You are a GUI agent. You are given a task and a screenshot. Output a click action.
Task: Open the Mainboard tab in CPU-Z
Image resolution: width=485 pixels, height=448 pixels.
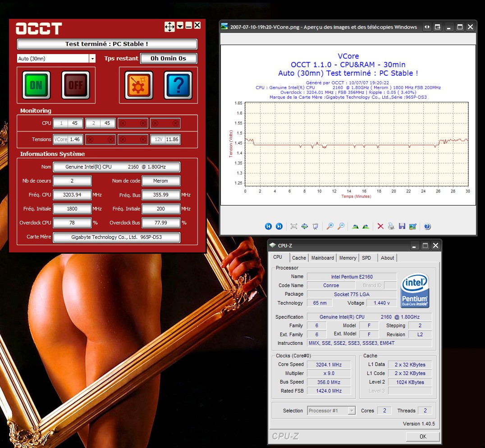(323, 258)
